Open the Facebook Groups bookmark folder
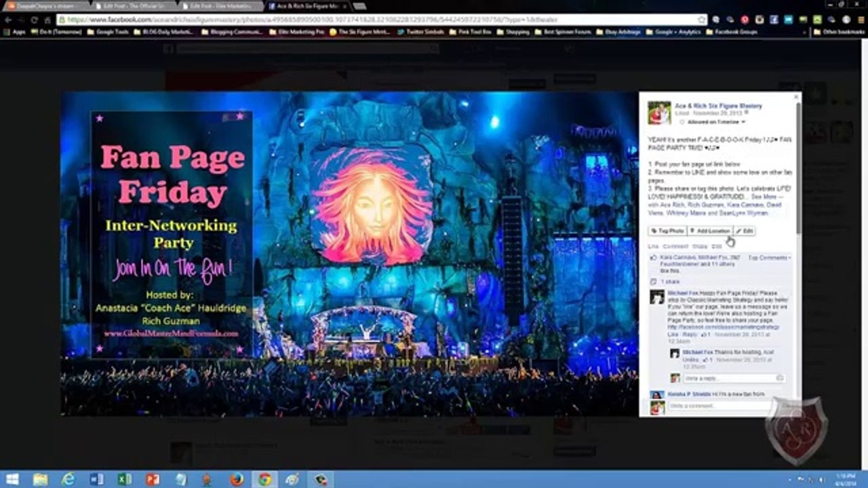The height and width of the screenshot is (488, 868). point(732,32)
